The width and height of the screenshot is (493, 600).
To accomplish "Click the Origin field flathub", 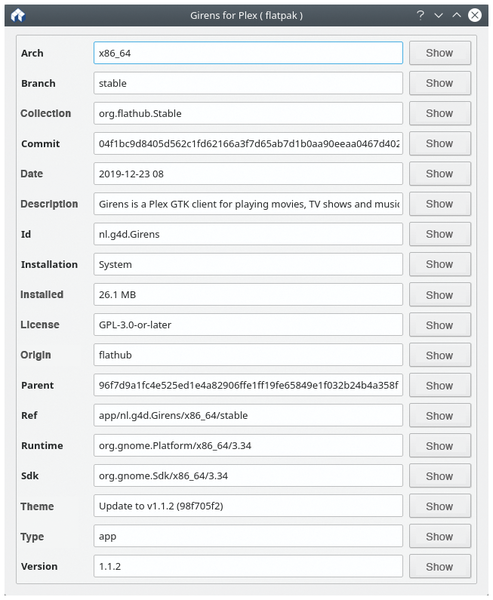I will tap(248, 355).
